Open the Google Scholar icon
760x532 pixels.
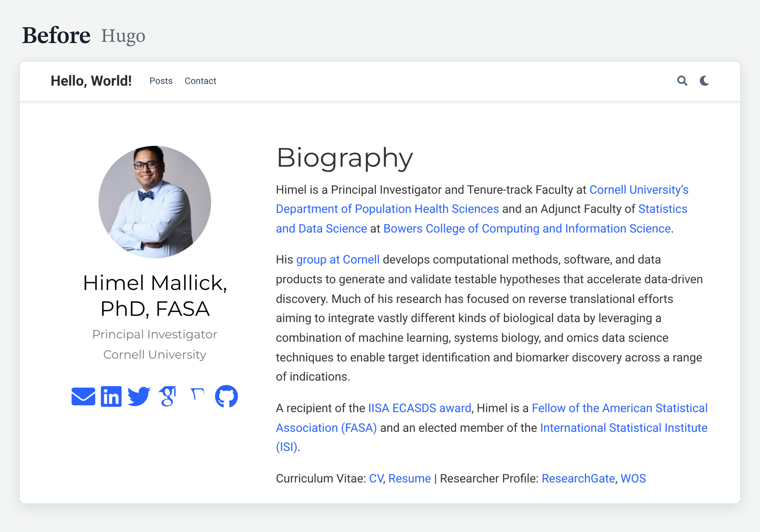pyautogui.click(x=168, y=396)
